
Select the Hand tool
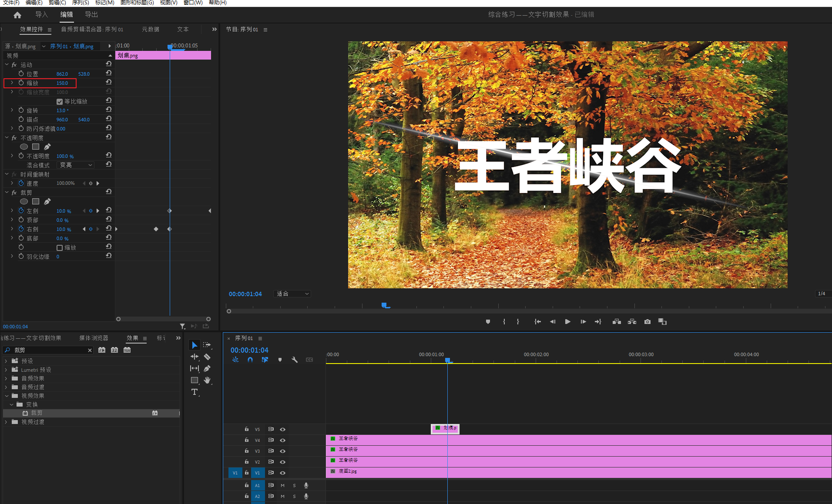[x=207, y=381]
